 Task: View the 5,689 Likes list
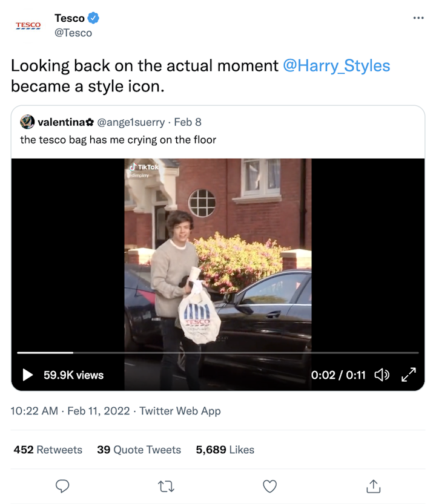(x=225, y=450)
